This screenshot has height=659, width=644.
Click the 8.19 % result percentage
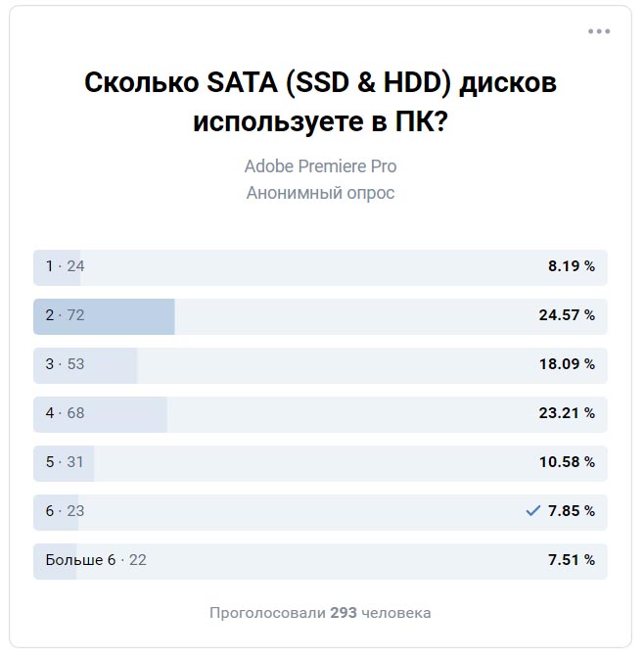[572, 266]
